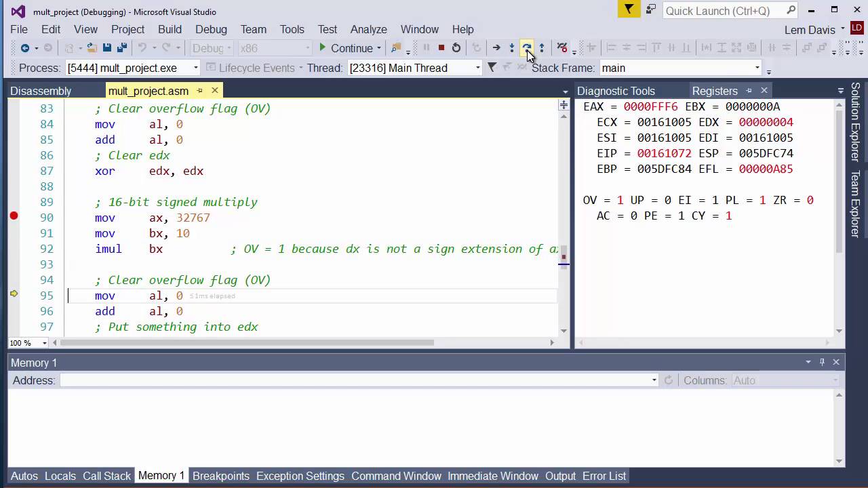The width and height of the screenshot is (868, 488).
Task: Open the Error List tab
Action: click(604, 476)
